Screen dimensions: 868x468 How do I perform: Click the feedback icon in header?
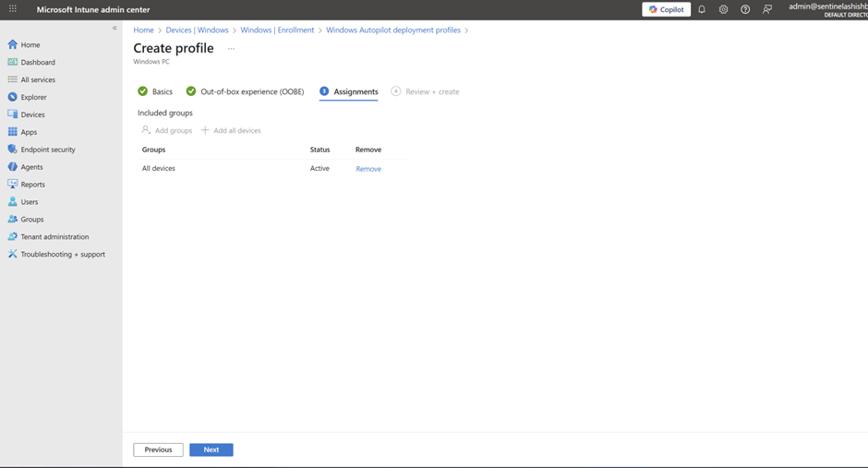[767, 9]
